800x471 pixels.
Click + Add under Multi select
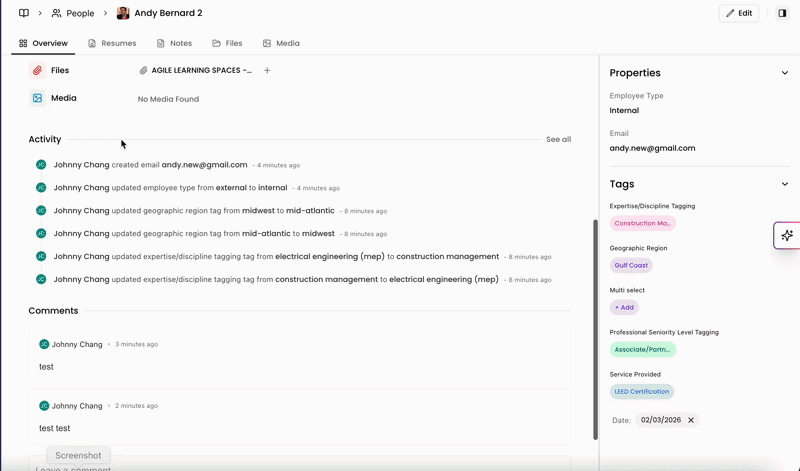[624, 307]
